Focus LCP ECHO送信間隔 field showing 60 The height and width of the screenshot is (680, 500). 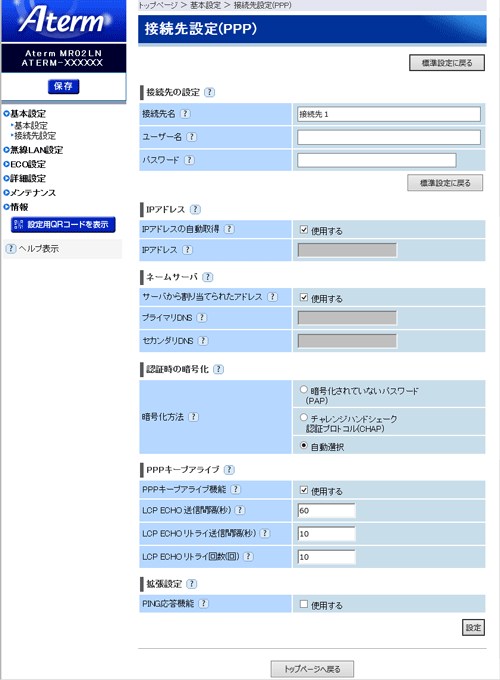(327, 510)
